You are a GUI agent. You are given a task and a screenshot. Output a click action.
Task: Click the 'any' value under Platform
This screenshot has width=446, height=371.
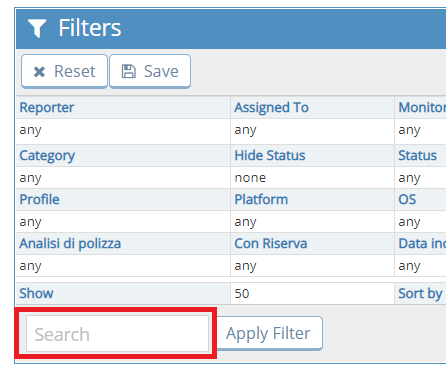coord(245,222)
